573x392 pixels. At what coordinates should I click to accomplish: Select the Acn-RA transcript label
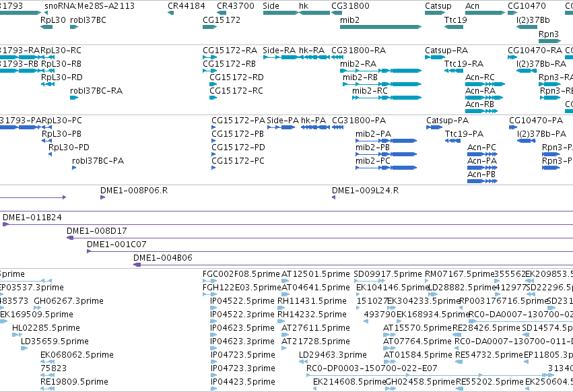[x=480, y=91]
